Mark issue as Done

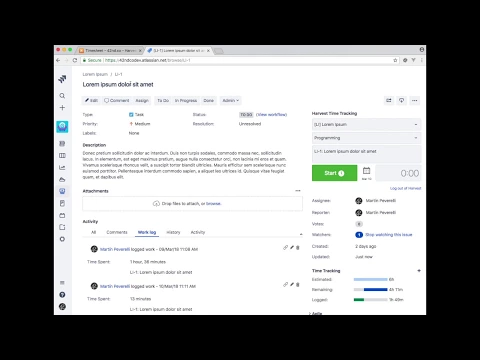pos(208,100)
